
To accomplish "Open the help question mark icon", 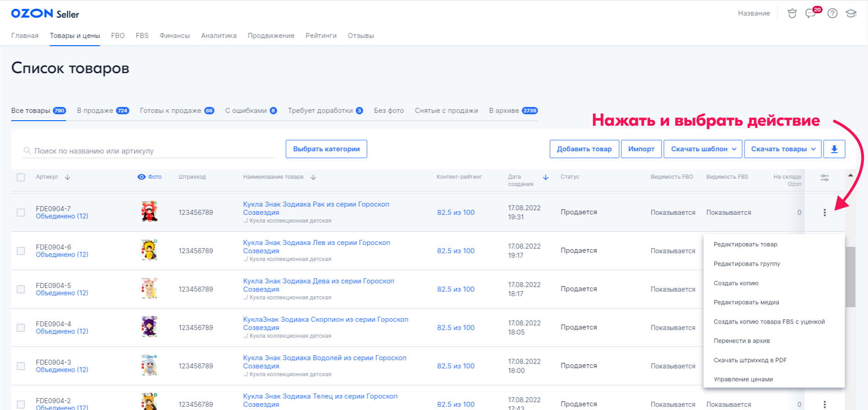I will point(832,13).
